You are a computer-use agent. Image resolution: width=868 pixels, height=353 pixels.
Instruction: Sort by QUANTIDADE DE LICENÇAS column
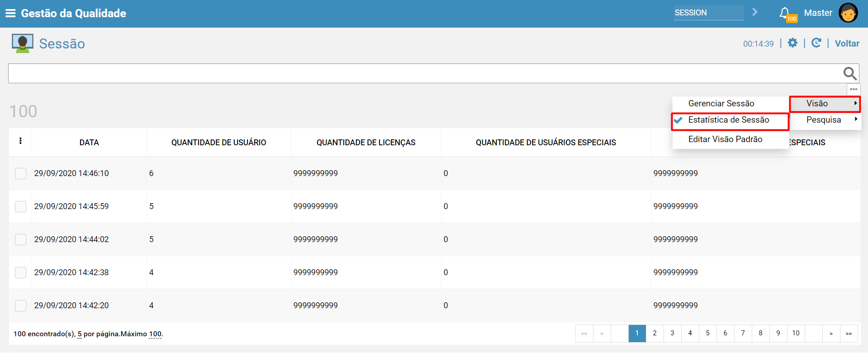366,143
